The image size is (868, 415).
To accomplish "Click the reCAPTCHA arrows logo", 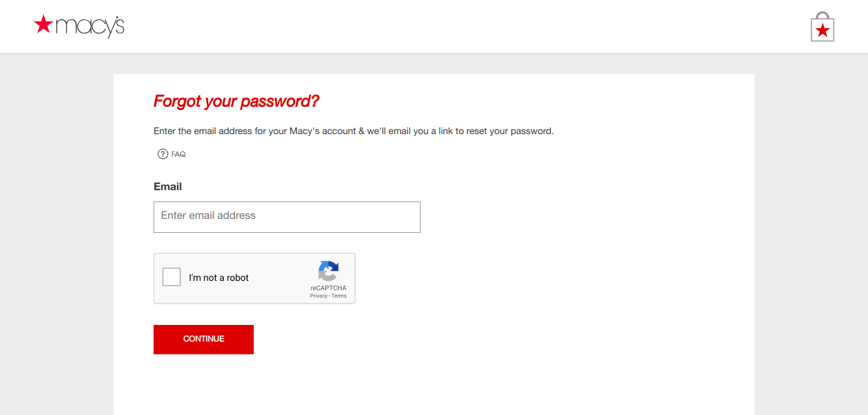I will (328, 271).
